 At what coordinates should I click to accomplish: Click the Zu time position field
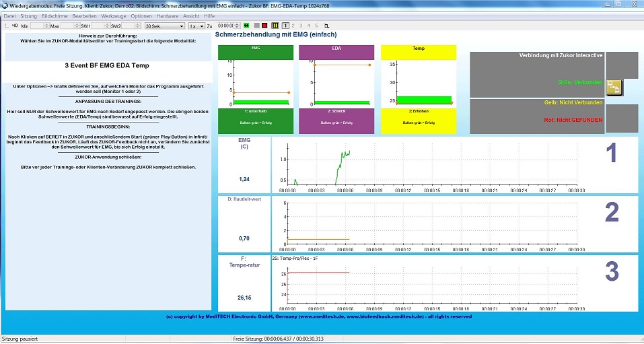coord(225,26)
